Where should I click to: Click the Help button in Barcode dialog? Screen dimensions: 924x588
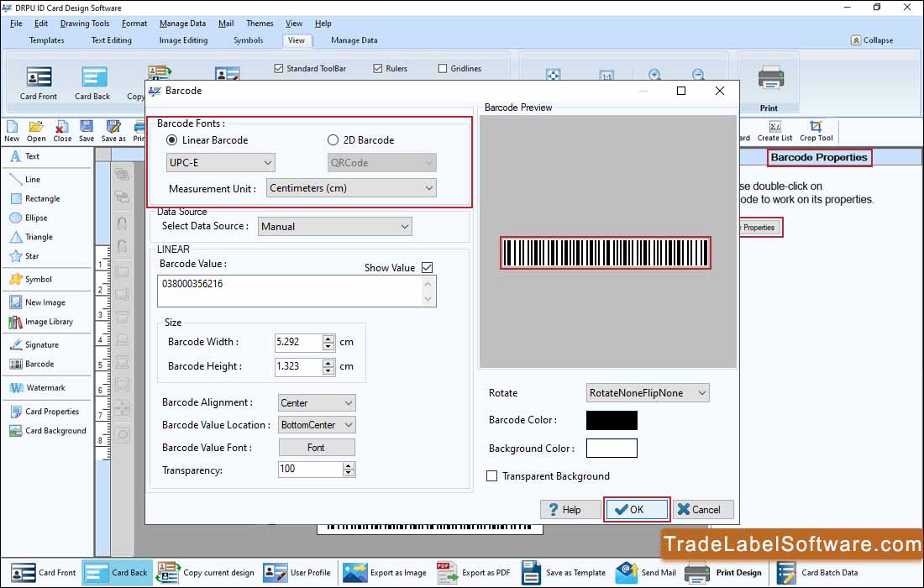570,510
